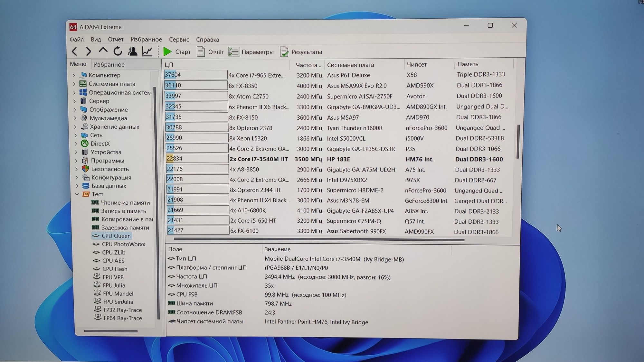Select the FPU VP8 benchmark
The height and width of the screenshot is (362, 644).
[x=109, y=277]
